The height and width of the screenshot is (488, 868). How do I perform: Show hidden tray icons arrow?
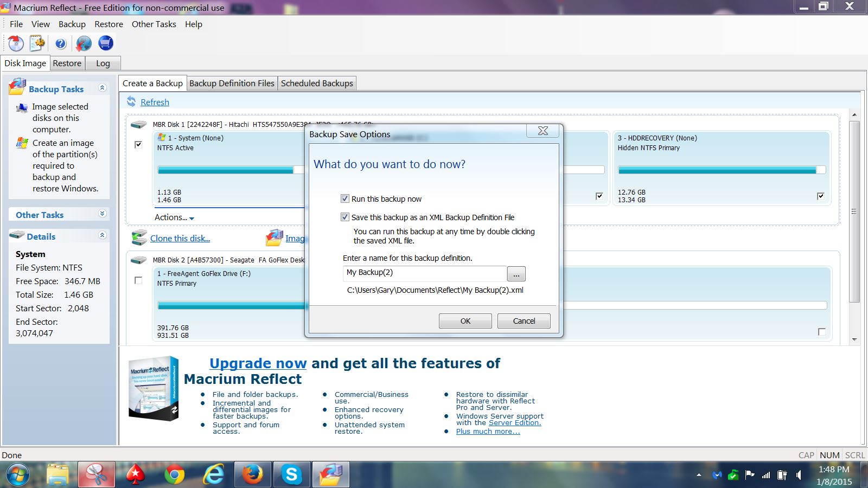(x=699, y=475)
